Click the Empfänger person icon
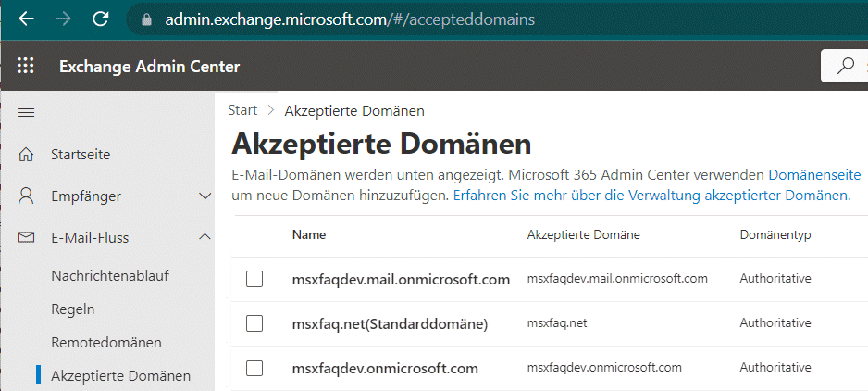Image resolution: width=868 pixels, height=391 pixels. click(x=26, y=195)
